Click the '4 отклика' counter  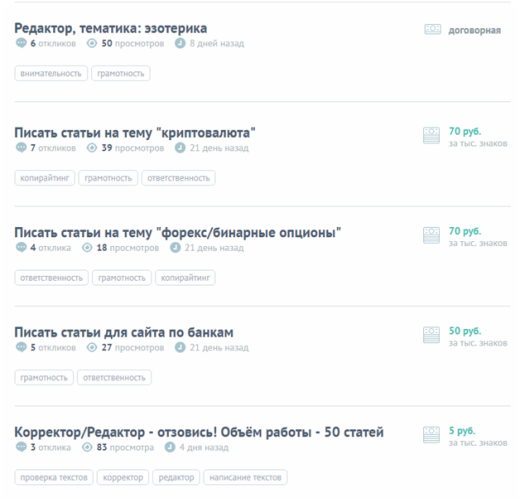point(51,248)
